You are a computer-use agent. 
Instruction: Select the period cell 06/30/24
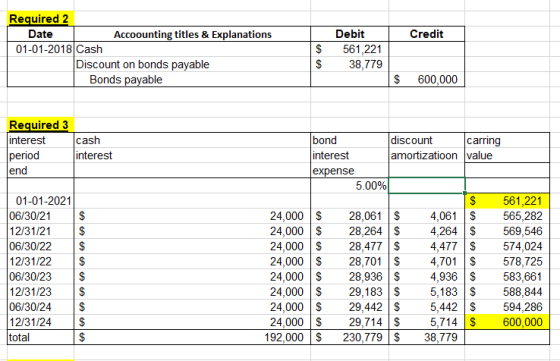[x=40, y=307]
